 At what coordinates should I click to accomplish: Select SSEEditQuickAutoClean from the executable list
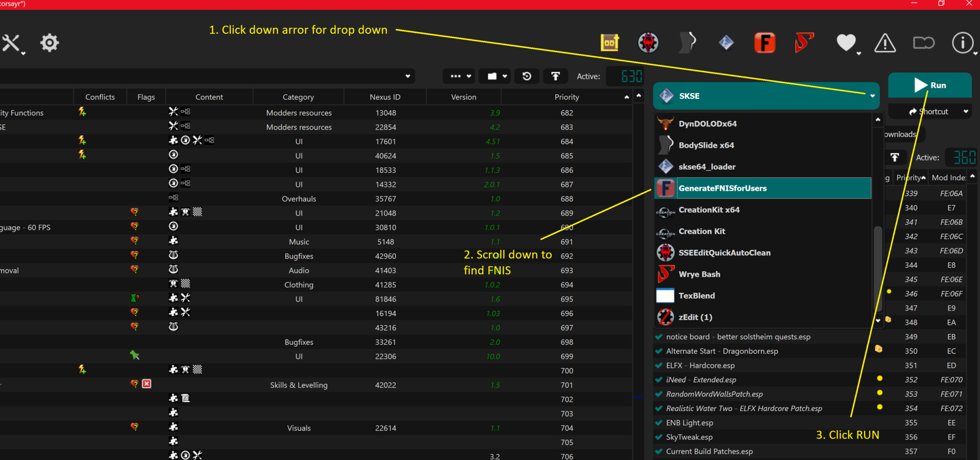(763, 252)
